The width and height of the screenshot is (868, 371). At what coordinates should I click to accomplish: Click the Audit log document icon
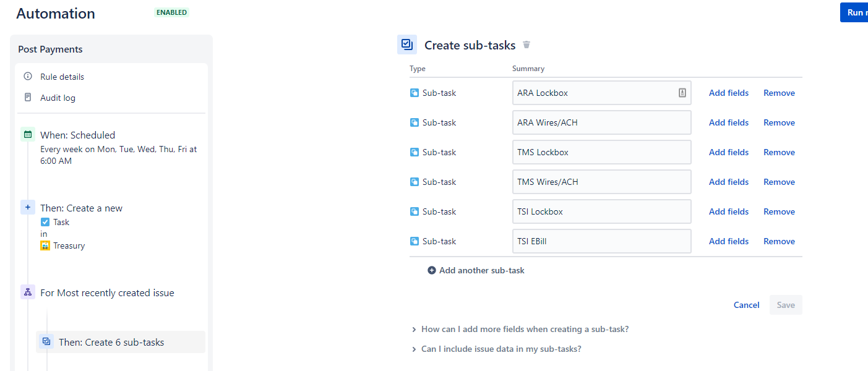pyautogui.click(x=27, y=97)
